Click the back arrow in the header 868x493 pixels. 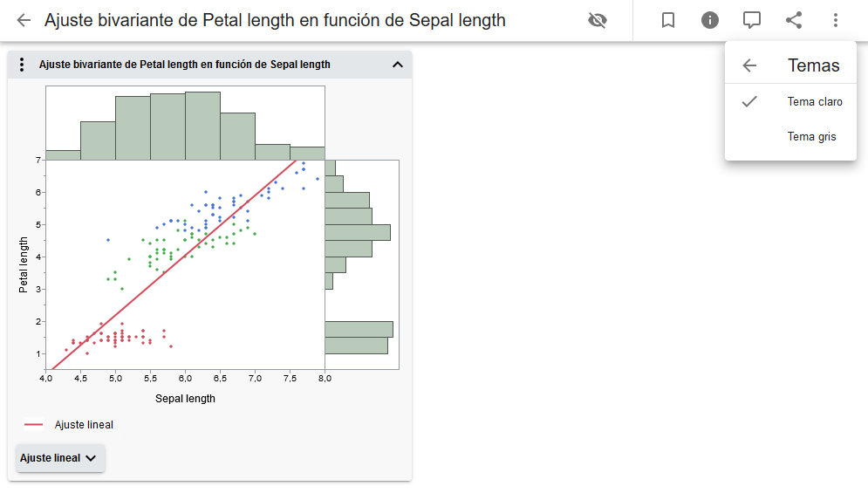24,20
